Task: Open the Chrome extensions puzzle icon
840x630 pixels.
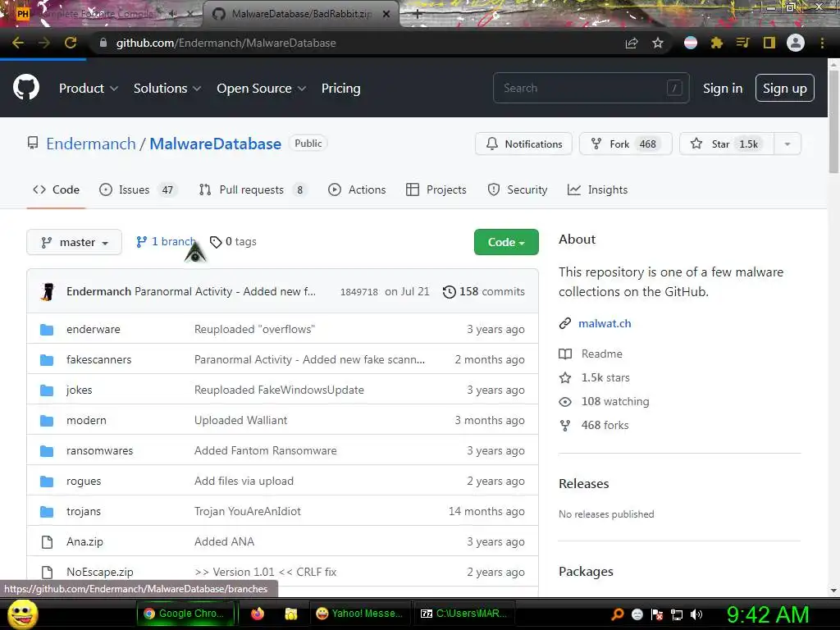Action: (x=716, y=43)
